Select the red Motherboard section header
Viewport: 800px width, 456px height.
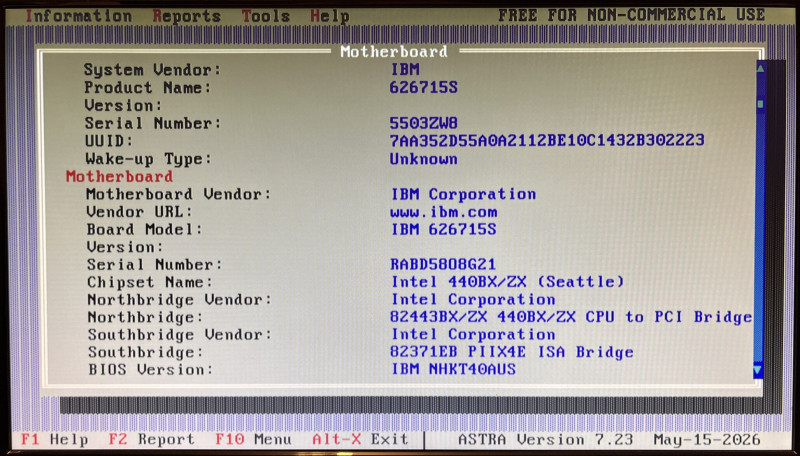119,176
